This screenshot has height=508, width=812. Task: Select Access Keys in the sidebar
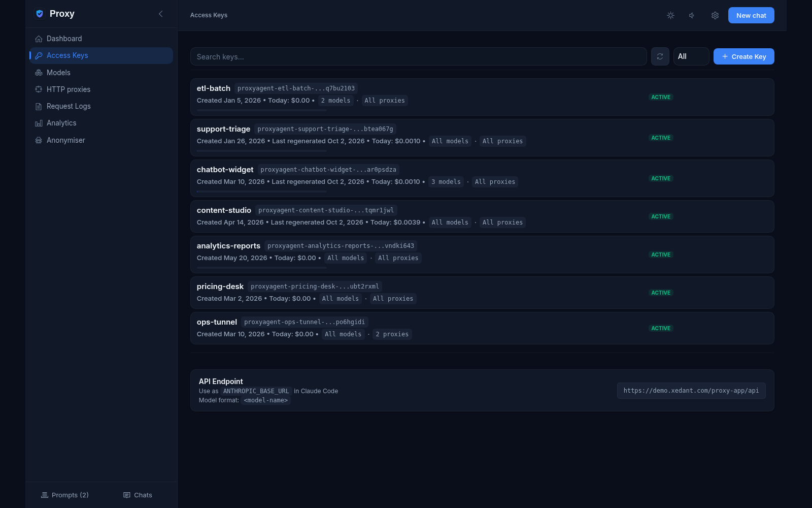tap(101, 55)
